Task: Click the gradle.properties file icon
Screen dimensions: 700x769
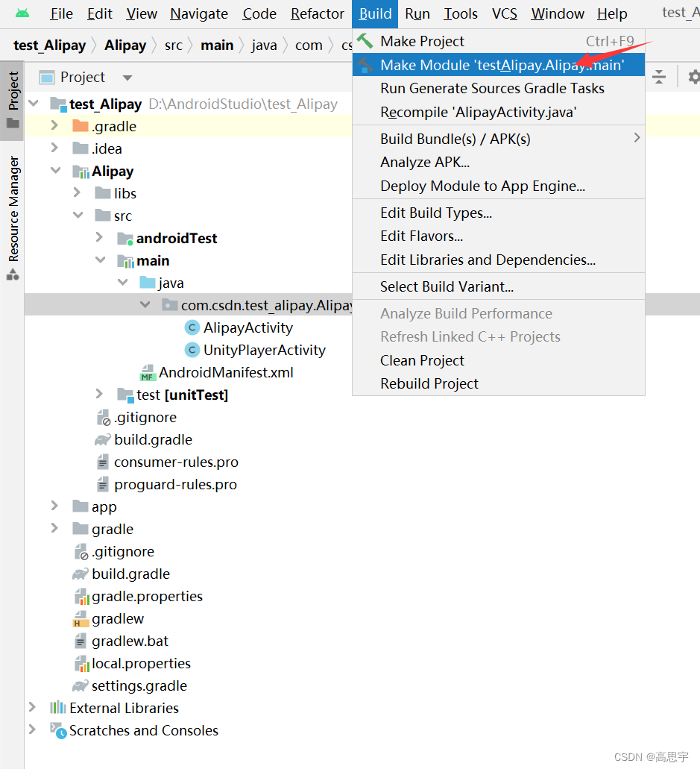Action: tap(82, 597)
